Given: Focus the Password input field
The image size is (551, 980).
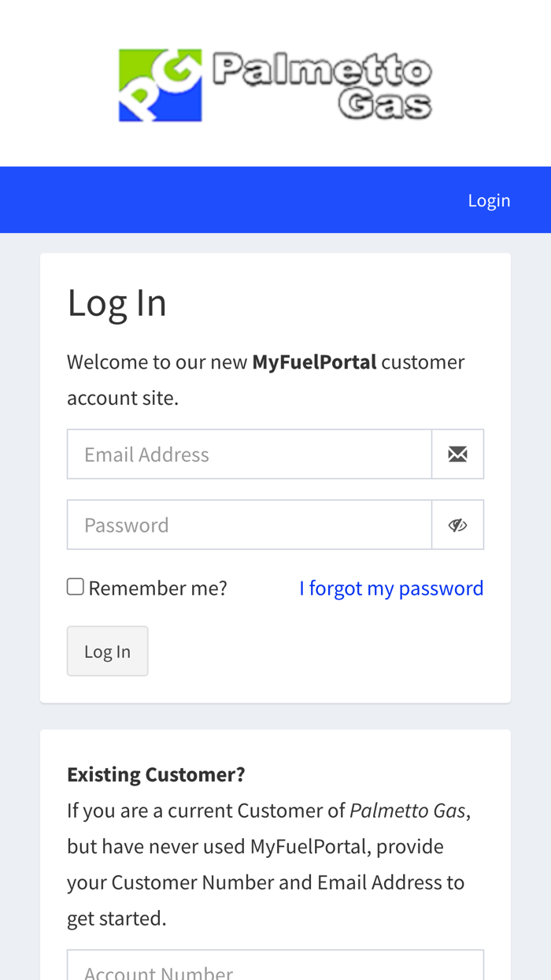Looking at the screenshot, I should 250,525.
